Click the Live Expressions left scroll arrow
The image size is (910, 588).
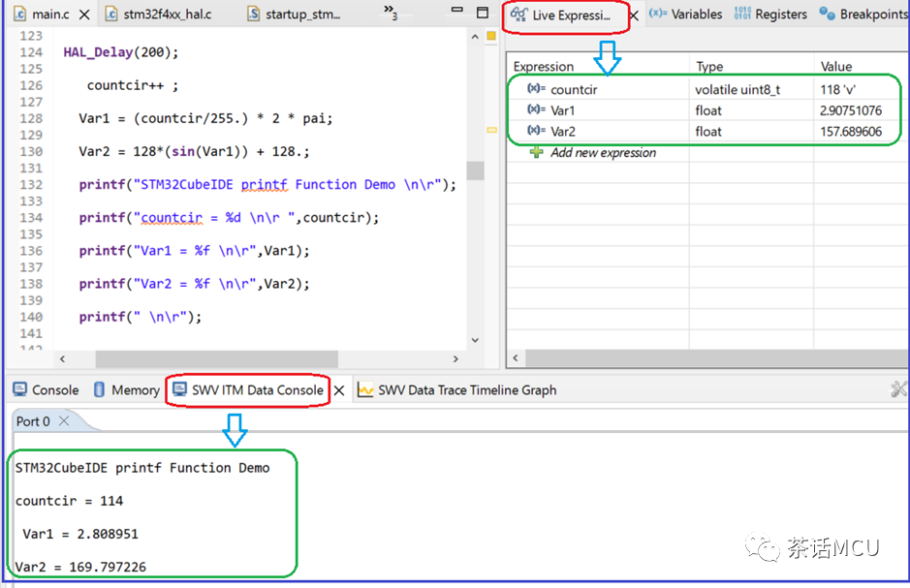click(x=515, y=357)
